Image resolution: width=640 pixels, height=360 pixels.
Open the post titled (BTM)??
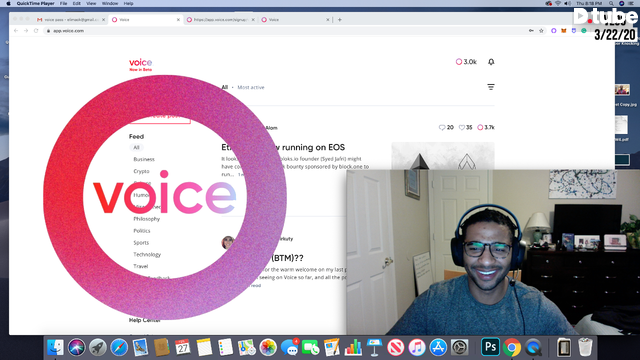tap(287, 258)
